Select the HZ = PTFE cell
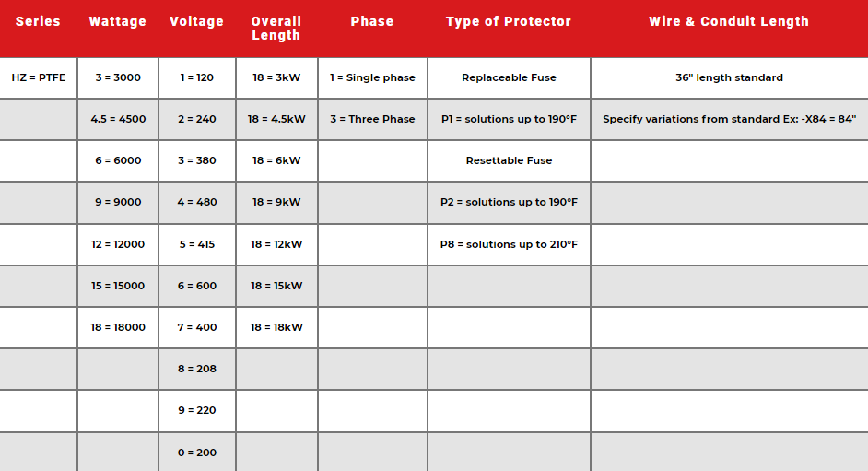868x471 pixels. tap(39, 77)
